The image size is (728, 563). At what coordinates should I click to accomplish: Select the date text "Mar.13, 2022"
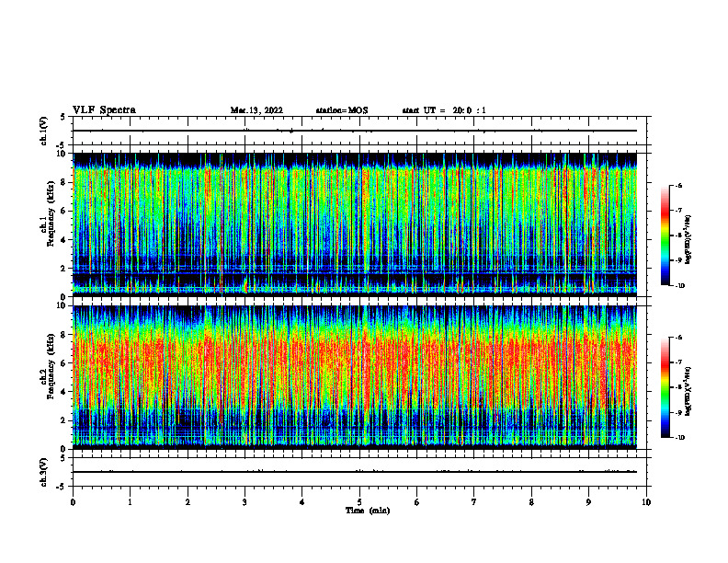click(256, 110)
